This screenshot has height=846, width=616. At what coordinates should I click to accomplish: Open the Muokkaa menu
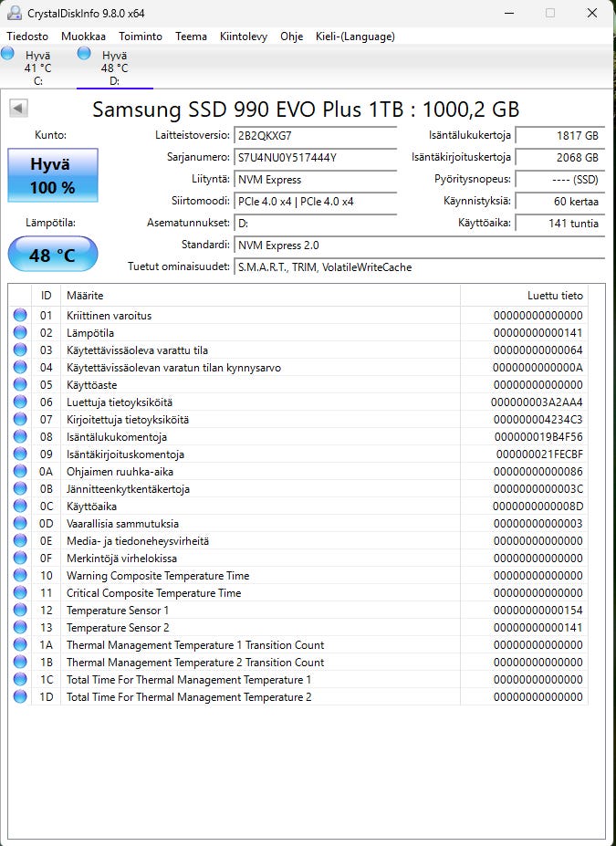point(83,37)
